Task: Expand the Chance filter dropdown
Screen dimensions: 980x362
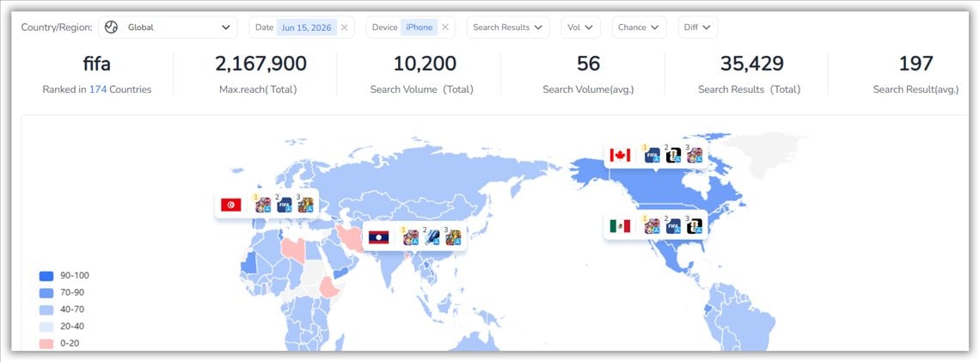Action: tap(639, 28)
